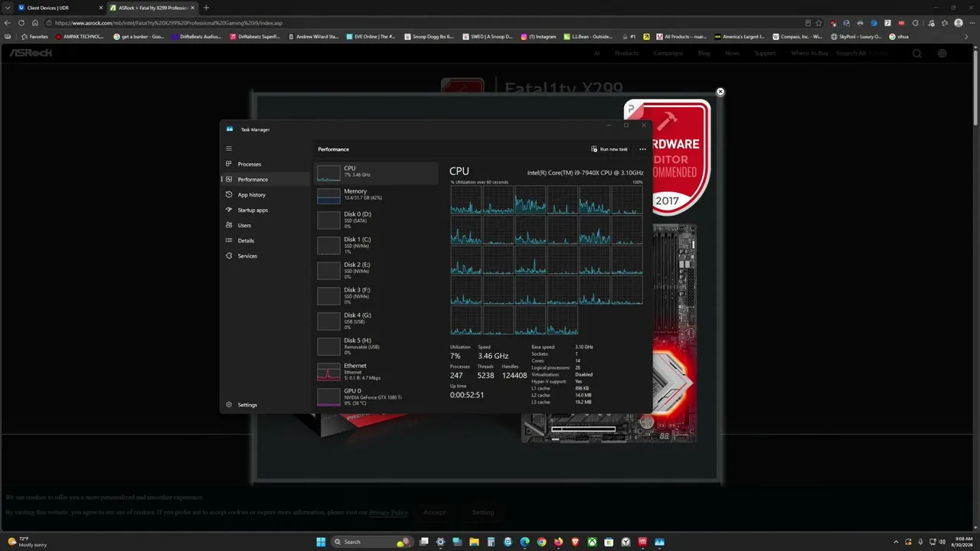Click the Windows taskbar Search box
Screen dimensions: 980x551
pyautogui.click(x=371, y=542)
